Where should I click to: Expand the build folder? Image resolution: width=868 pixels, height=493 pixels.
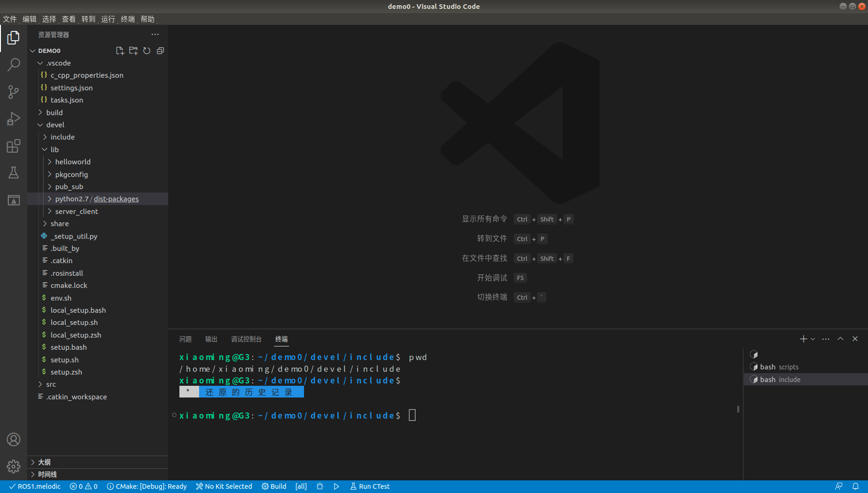[x=97, y=112]
